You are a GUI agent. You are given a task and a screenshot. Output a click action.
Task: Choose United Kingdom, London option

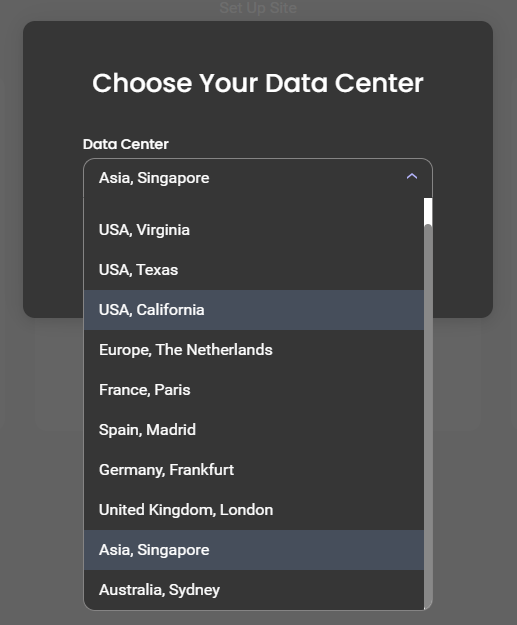[254, 510]
